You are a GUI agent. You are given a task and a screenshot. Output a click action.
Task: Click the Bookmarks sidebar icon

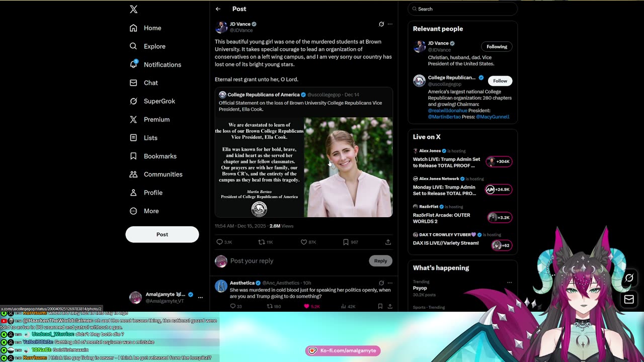point(133,156)
